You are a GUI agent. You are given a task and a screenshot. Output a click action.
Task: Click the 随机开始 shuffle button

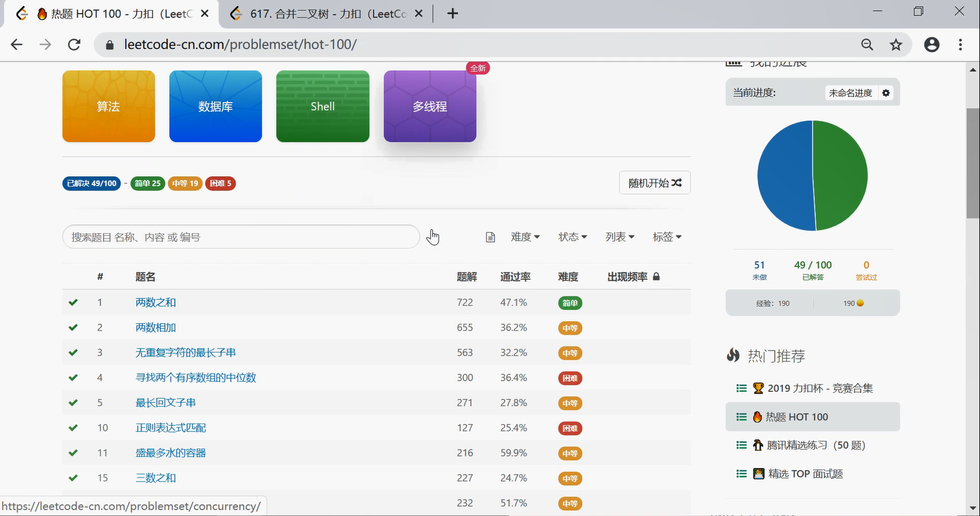(655, 183)
